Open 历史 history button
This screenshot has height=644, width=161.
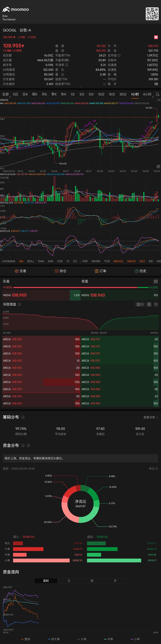pyautogui.click(x=140, y=271)
